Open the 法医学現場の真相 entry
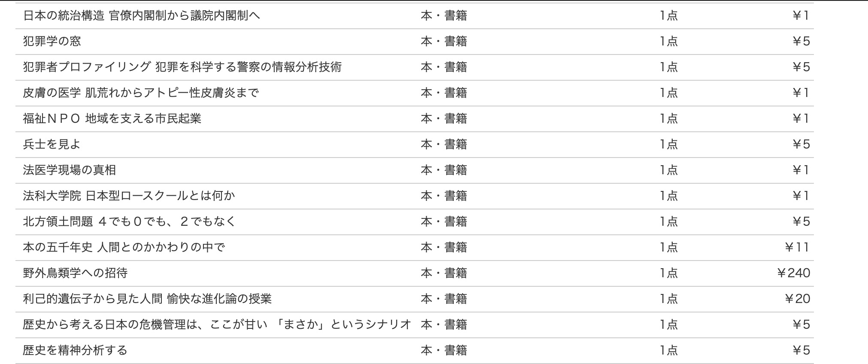The height and width of the screenshot is (364, 868). point(70,170)
